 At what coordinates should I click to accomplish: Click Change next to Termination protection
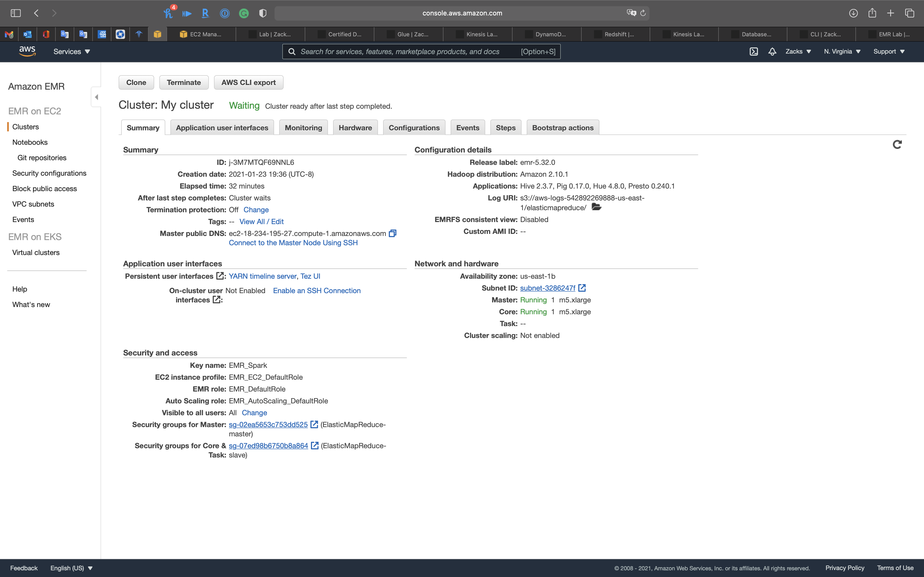(x=256, y=209)
